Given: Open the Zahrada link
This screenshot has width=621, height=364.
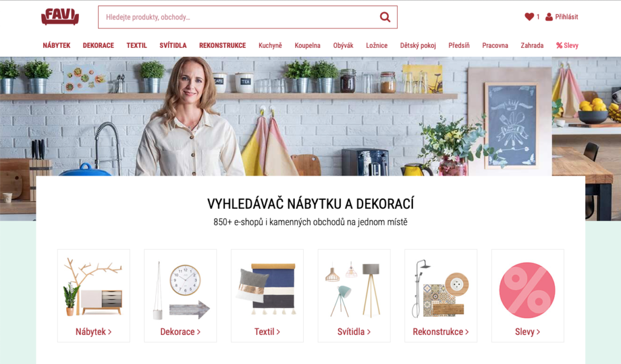Looking at the screenshot, I should [532, 45].
